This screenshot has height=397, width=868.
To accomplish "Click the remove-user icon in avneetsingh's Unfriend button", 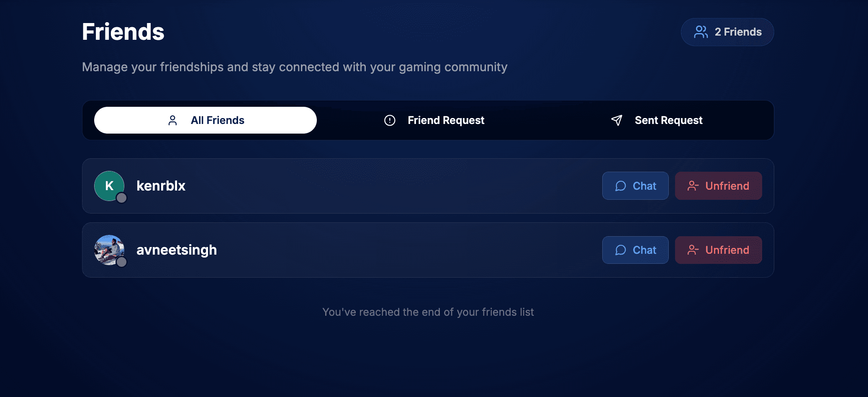I will coord(693,250).
